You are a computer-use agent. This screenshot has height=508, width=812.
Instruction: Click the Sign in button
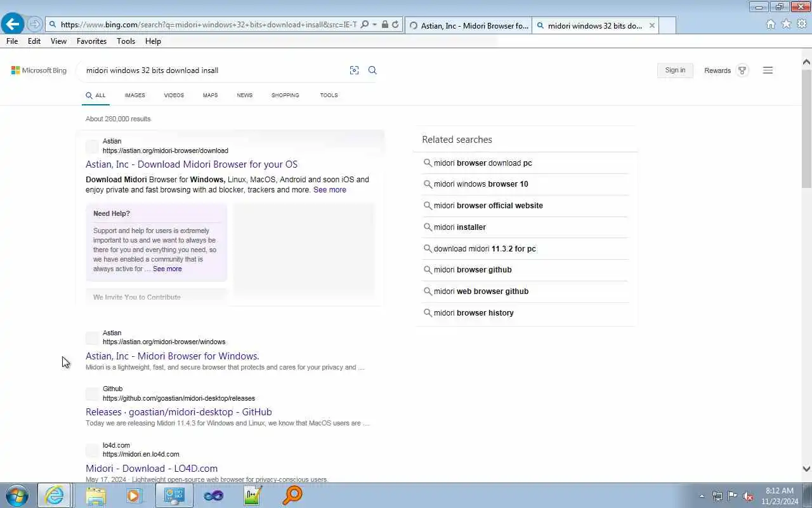click(x=675, y=70)
